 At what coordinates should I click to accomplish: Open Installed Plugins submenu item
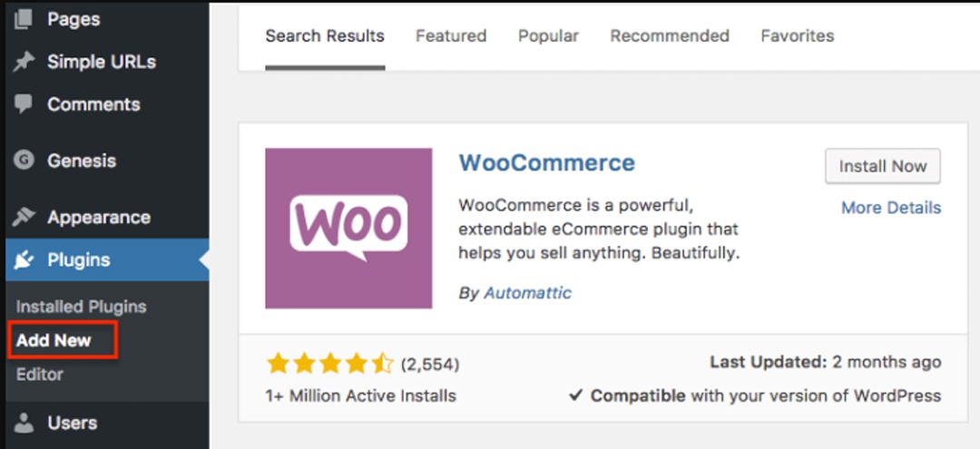[x=81, y=307]
